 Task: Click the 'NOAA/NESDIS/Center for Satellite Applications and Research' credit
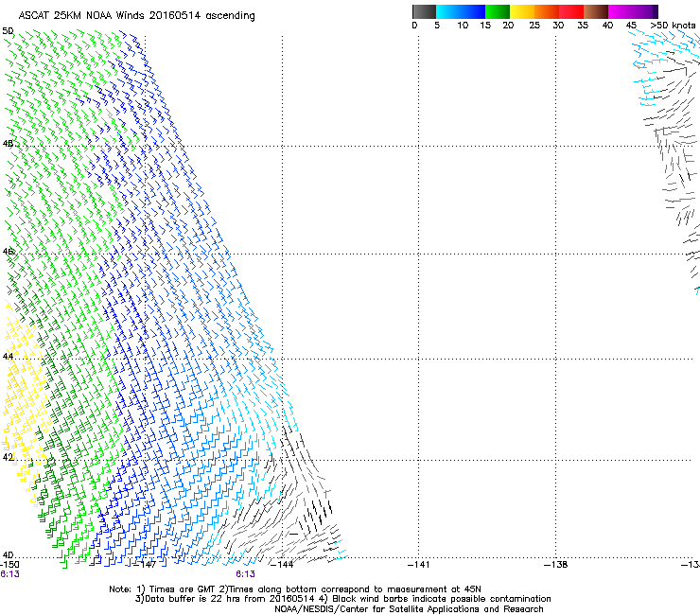409,609
